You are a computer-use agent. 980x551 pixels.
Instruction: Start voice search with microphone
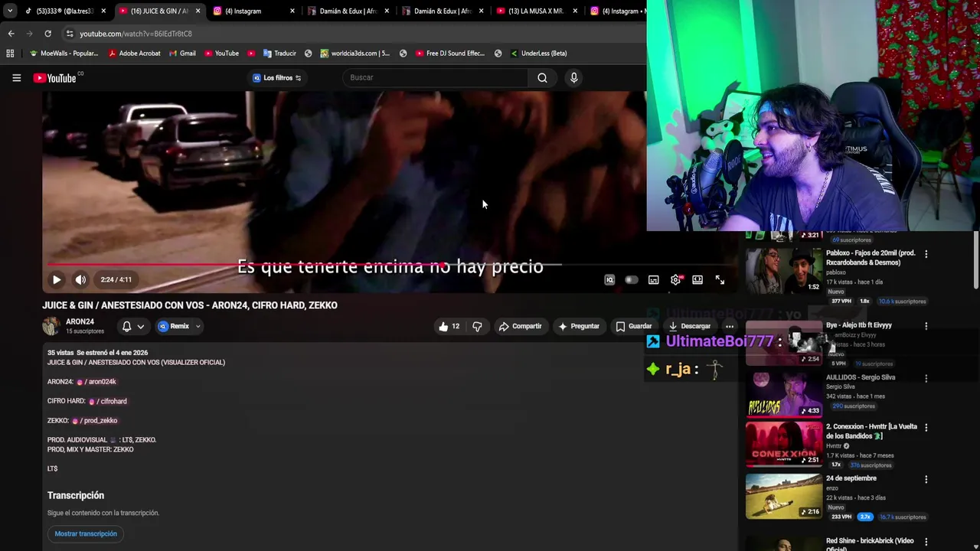573,77
